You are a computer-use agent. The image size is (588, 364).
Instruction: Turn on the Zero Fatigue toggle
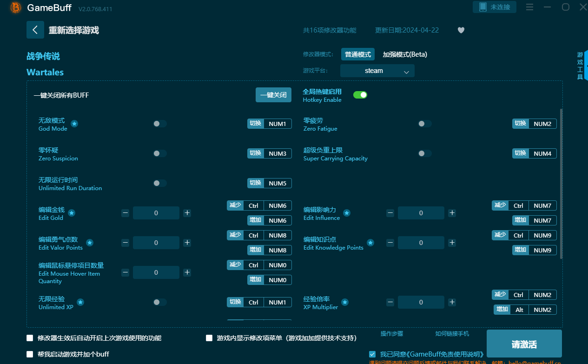point(424,124)
